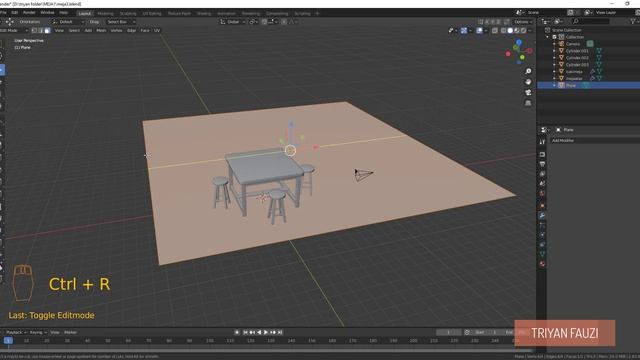Click Add Modifier button
The width and height of the screenshot is (640, 360).
[595, 140]
